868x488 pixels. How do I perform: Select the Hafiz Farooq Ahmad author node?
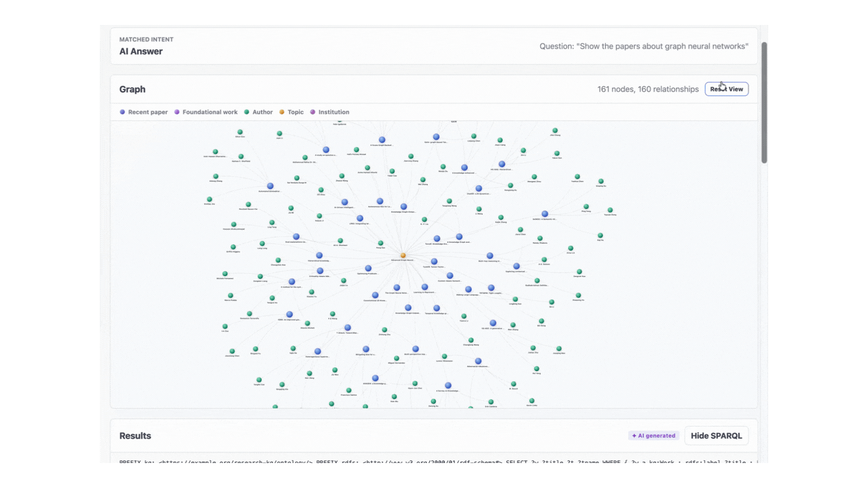[x=356, y=150]
